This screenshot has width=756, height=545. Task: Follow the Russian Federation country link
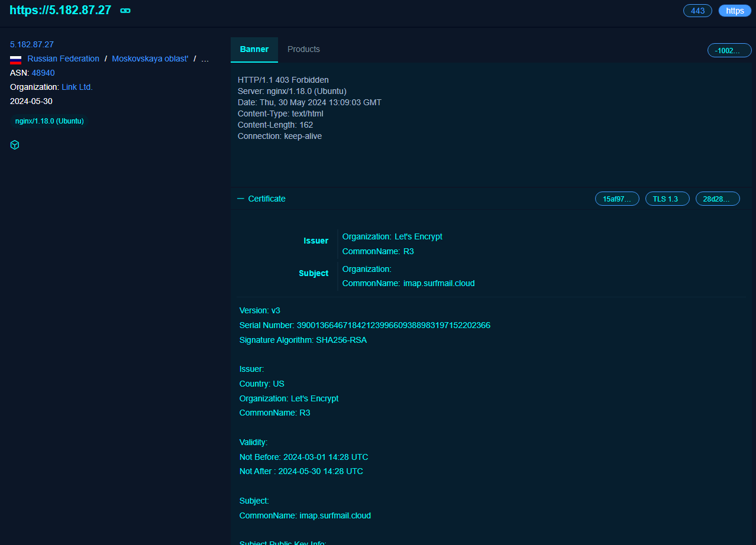point(63,59)
